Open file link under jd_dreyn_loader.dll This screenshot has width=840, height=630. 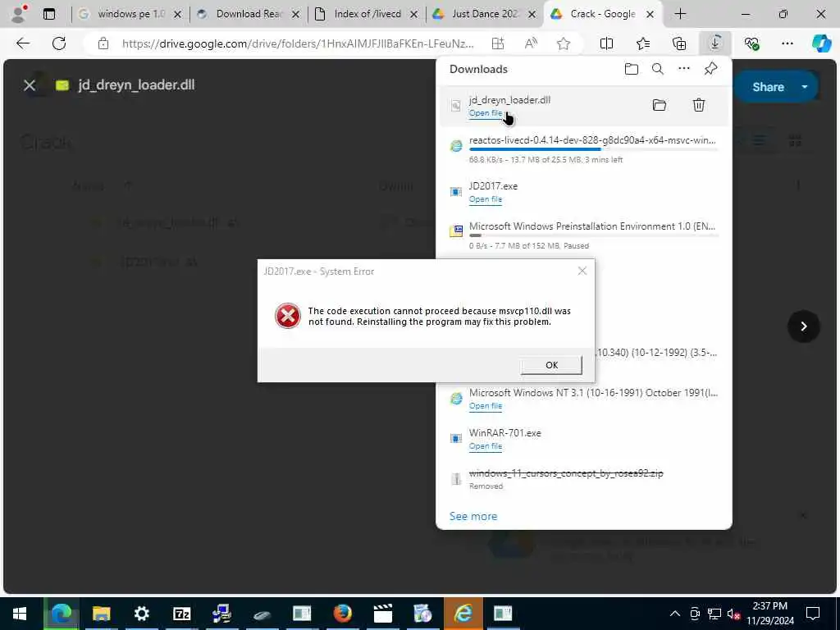pyautogui.click(x=486, y=113)
